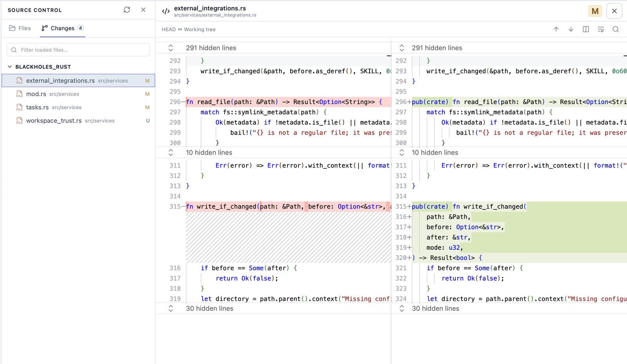Expand 291 hidden lines in the left pane
The width and height of the screenshot is (627, 364).
tap(171, 48)
